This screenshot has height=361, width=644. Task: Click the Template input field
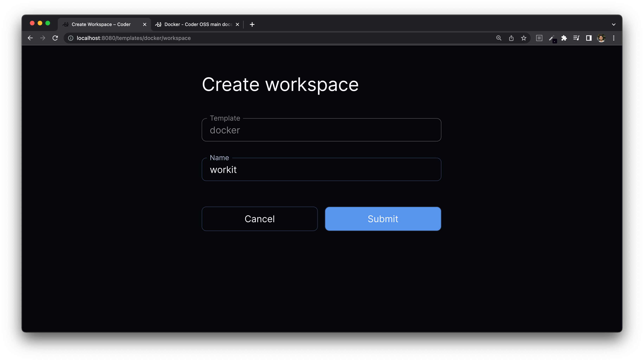[322, 130]
